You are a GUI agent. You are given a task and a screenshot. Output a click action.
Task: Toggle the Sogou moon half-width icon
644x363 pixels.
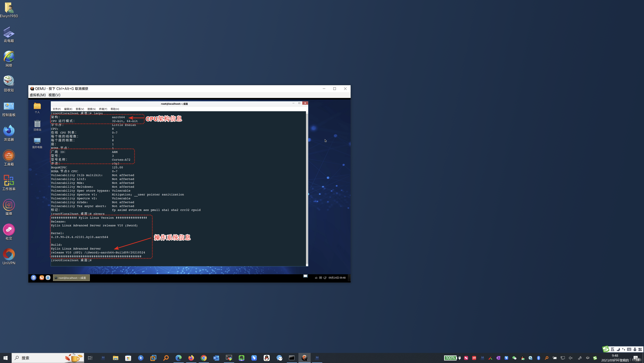(618, 349)
